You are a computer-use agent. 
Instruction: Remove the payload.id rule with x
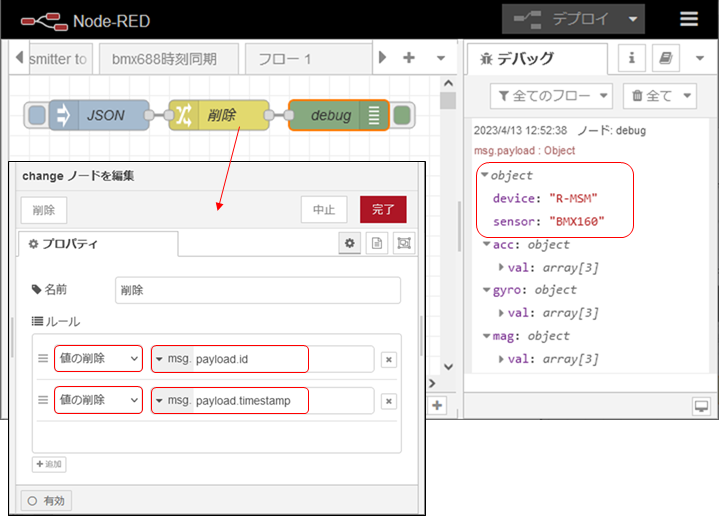389,360
